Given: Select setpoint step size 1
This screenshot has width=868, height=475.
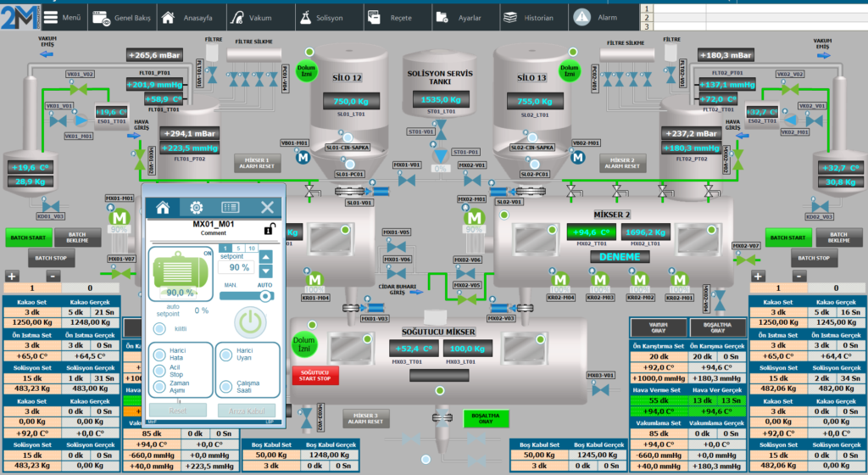Looking at the screenshot, I should [225, 248].
